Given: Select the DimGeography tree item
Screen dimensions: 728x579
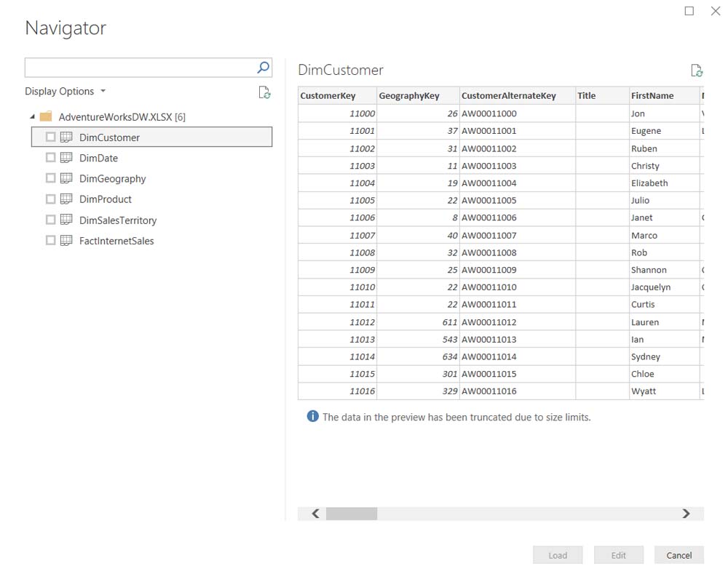Looking at the screenshot, I should [112, 179].
